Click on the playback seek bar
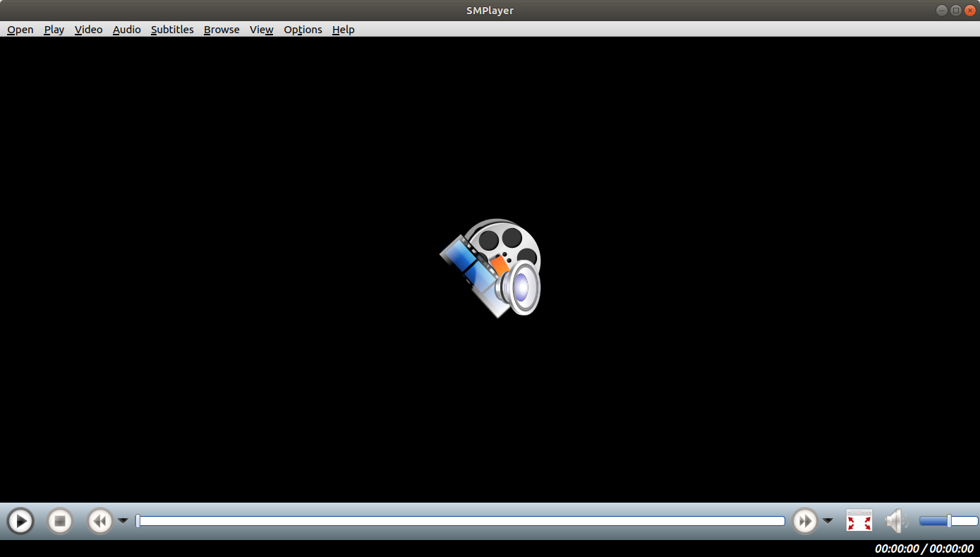This screenshot has width=980, height=557. click(461, 521)
